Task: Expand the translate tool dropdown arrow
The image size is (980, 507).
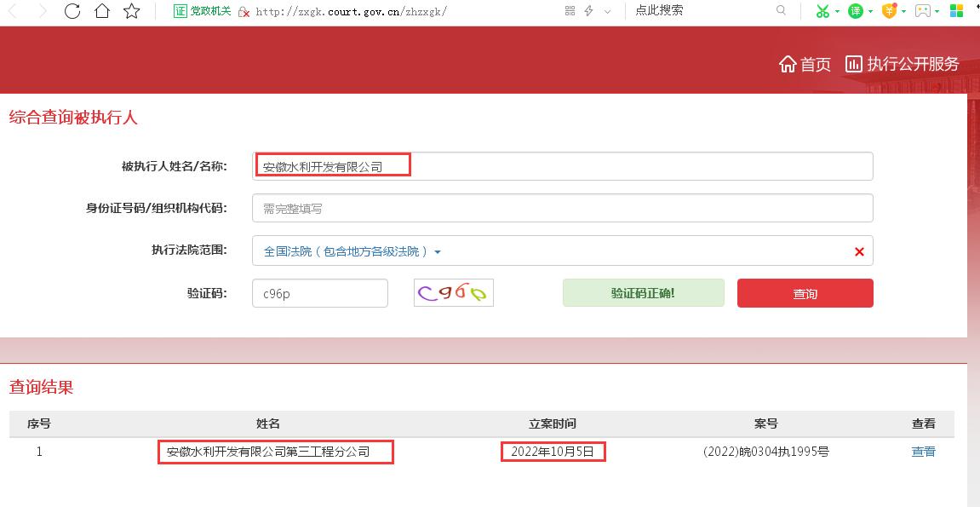Action: [870, 11]
